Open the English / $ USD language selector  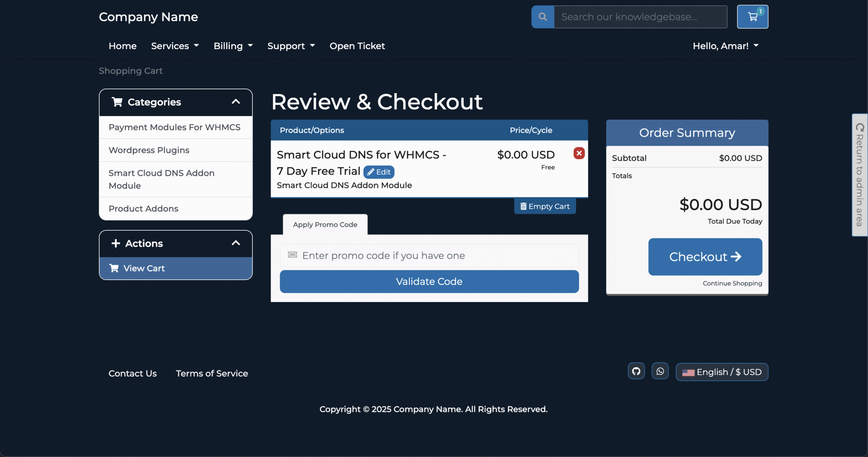pyautogui.click(x=722, y=372)
